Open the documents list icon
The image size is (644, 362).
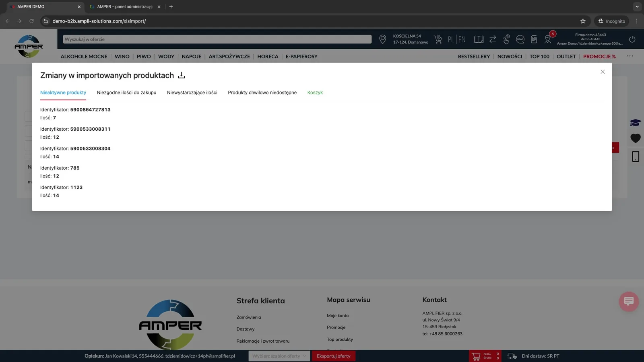(x=534, y=39)
